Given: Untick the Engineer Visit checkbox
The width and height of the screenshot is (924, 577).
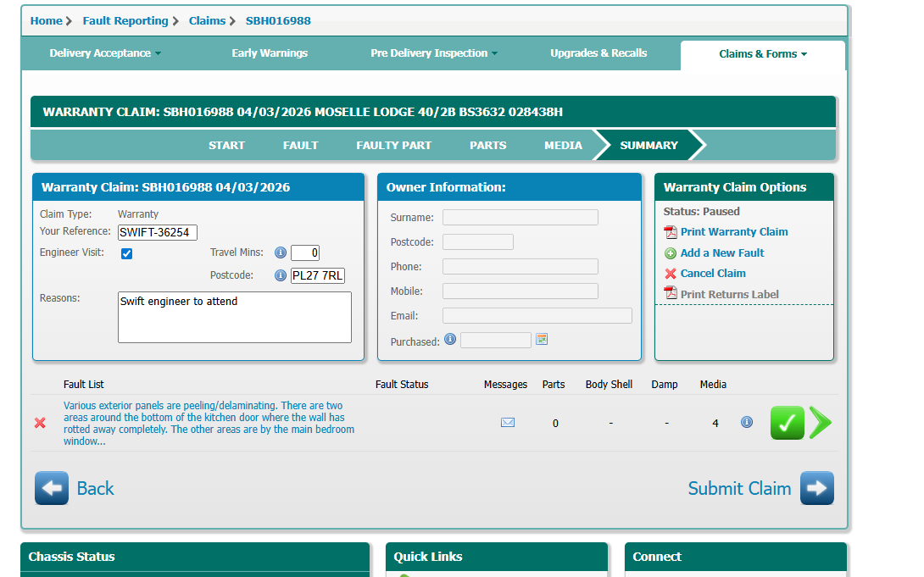Looking at the screenshot, I should click(126, 253).
